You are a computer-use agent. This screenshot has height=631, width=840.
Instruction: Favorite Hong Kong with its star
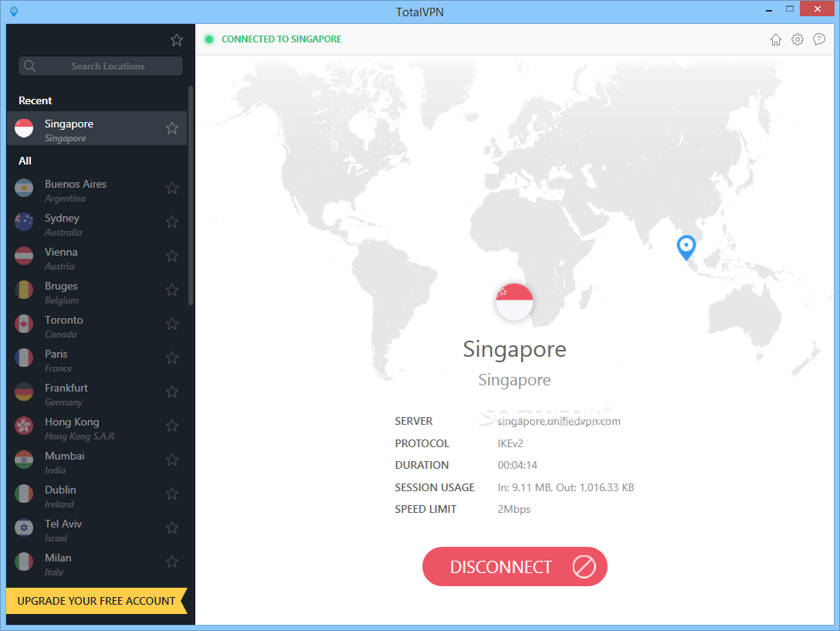tap(172, 426)
